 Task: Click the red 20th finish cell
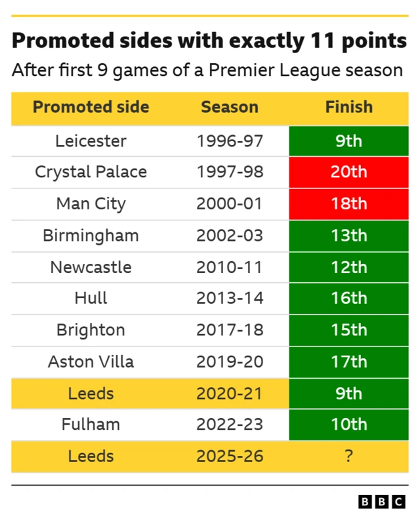[x=348, y=172]
